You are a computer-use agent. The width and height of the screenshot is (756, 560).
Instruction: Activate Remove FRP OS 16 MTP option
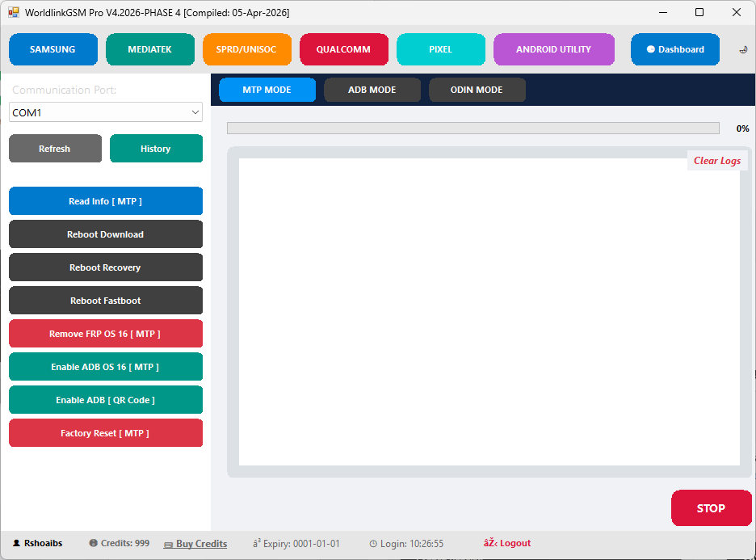tap(105, 333)
